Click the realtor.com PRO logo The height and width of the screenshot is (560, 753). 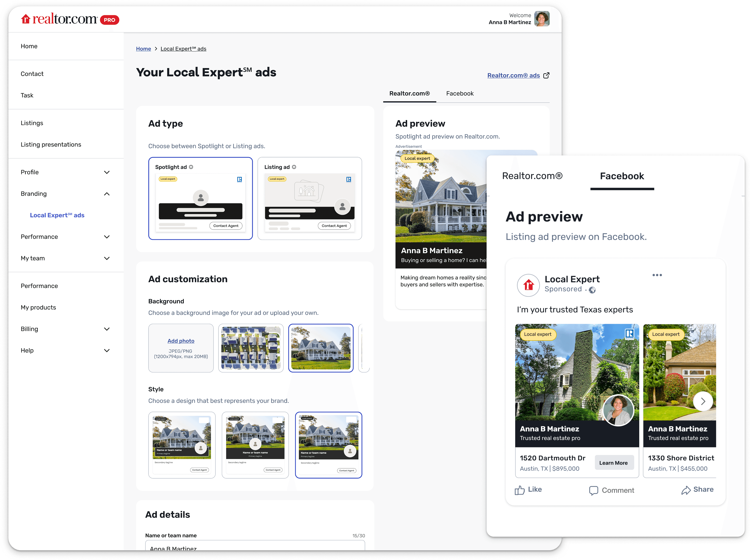(x=70, y=19)
